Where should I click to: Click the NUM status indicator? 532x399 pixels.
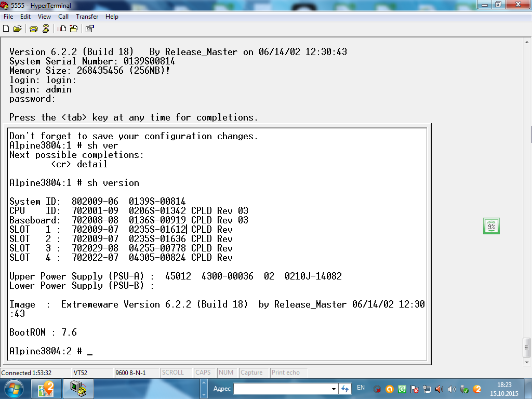226,373
